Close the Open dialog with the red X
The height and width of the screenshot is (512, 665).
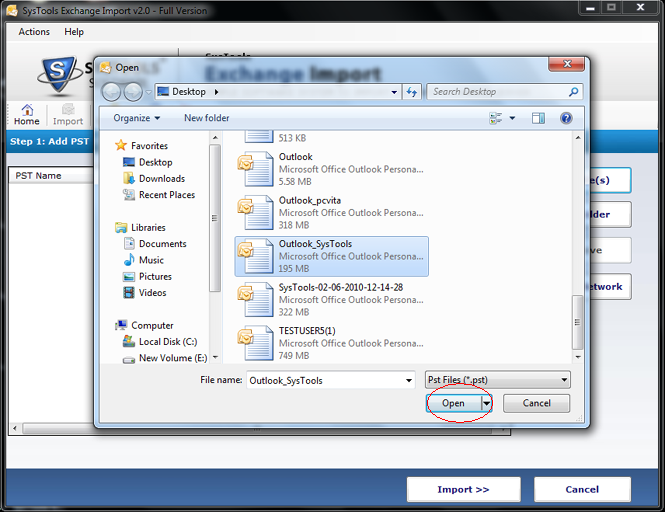click(567, 64)
